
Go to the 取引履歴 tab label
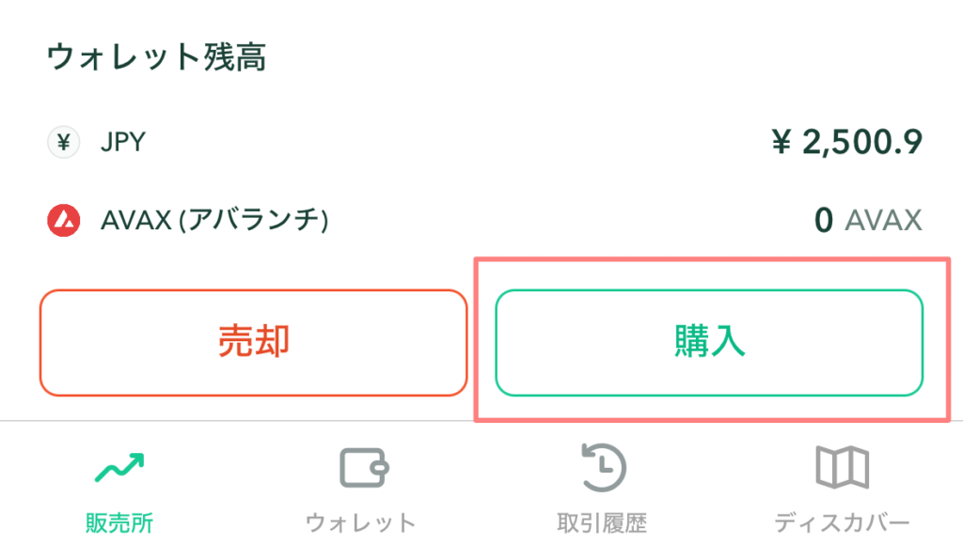click(x=602, y=522)
